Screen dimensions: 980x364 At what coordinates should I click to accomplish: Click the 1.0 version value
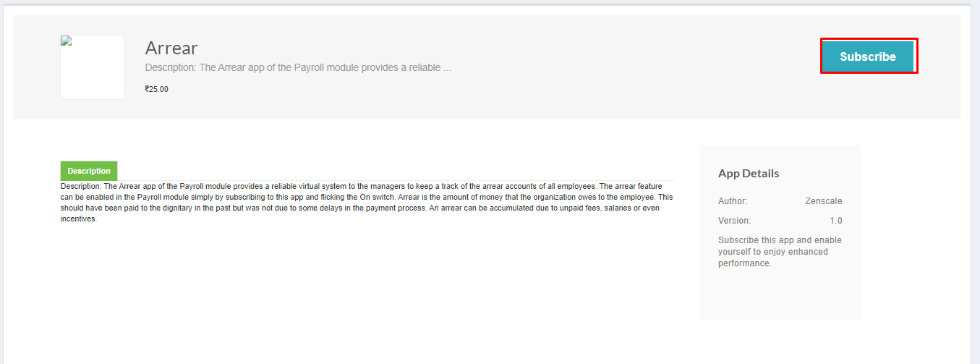point(836,221)
